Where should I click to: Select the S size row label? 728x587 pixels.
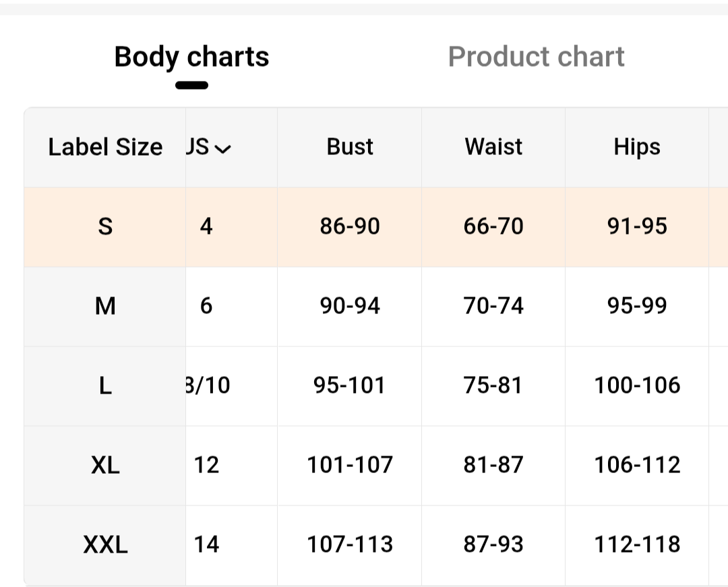click(105, 226)
